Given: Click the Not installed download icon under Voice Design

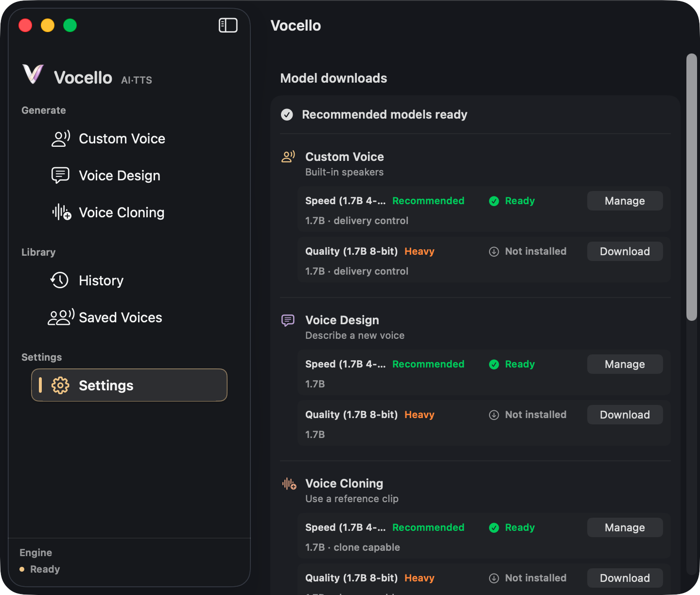Looking at the screenshot, I should [494, 415].
